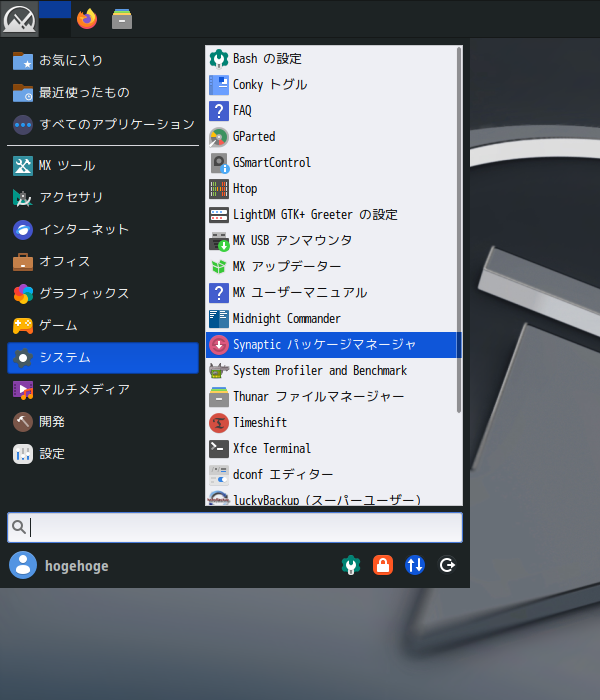Click the MX ユーザーマニュアル icon

pyautogui.click(x=219, y=292)
